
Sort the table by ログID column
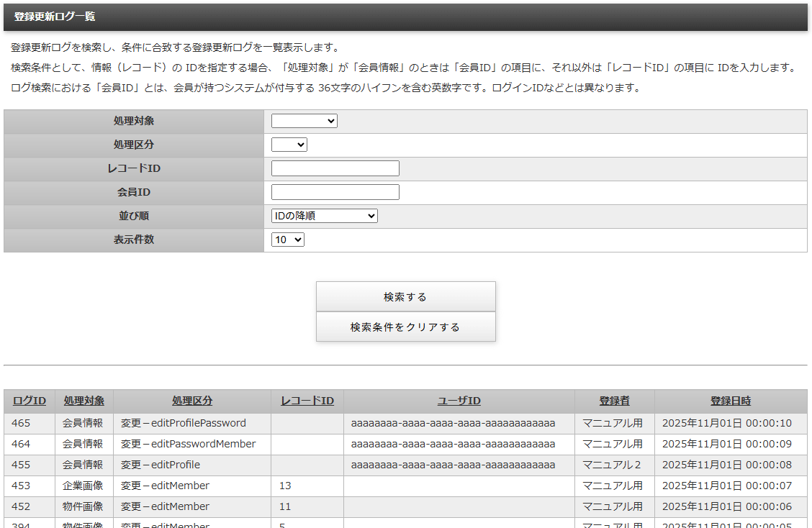click(x=30, y=401)
